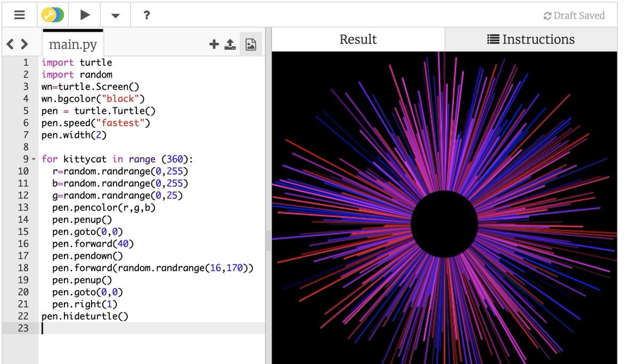Click line number 9 in gutter
639x364 pixels.
25,159
